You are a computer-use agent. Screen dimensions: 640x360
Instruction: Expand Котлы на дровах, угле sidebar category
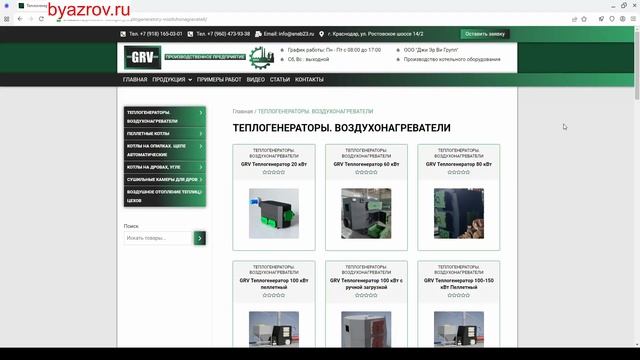(x=165, y=167)
